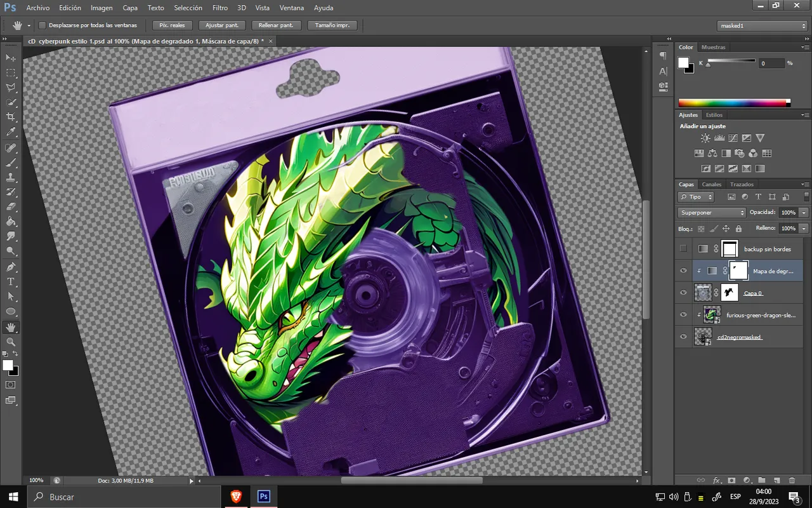812x508 pixels.
Task: Check 'Desplazarse por todas las ventanas'
Action: tap(43, 25)
